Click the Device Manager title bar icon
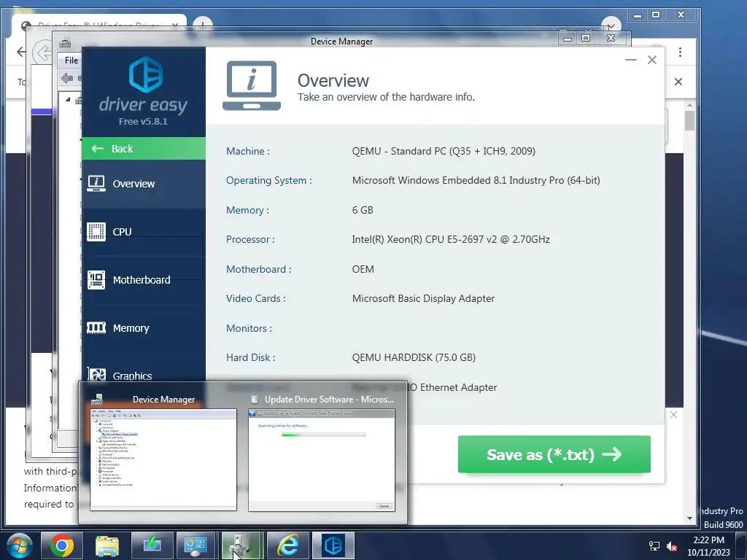Image resolution: width=747 pixels, height=560 pixels. point(65,42)
